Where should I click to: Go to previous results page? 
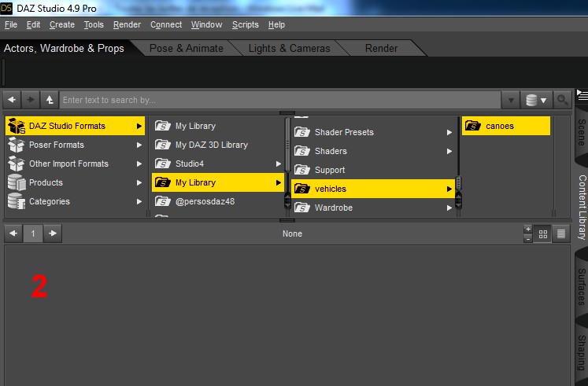pyautogui.click(x=13, y=233)
